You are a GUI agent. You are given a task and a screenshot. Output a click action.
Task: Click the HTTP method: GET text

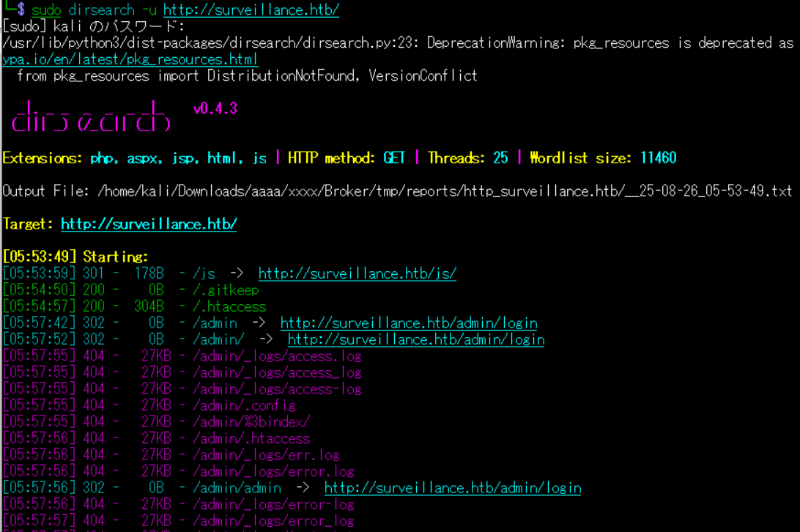pos(347,158)
